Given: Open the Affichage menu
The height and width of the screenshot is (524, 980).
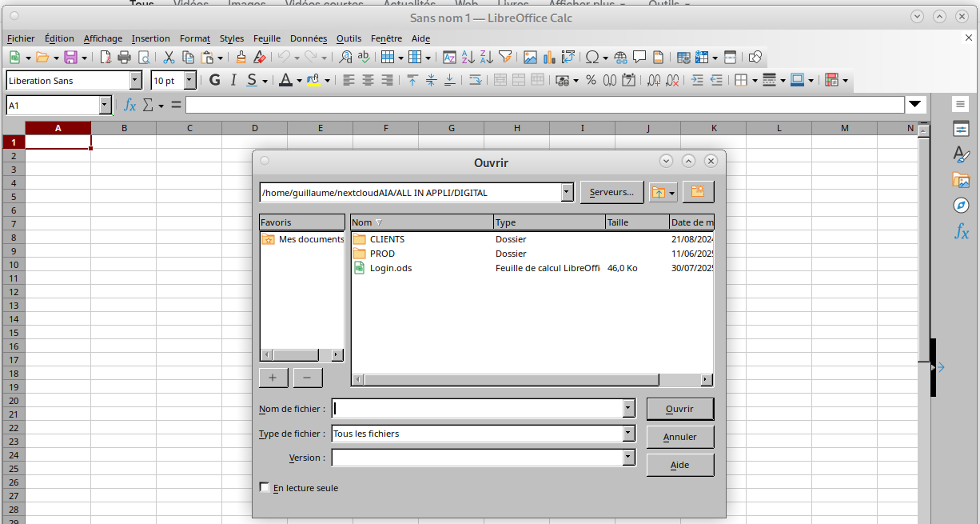Looking at the screenshot, I should pos(103,38).
